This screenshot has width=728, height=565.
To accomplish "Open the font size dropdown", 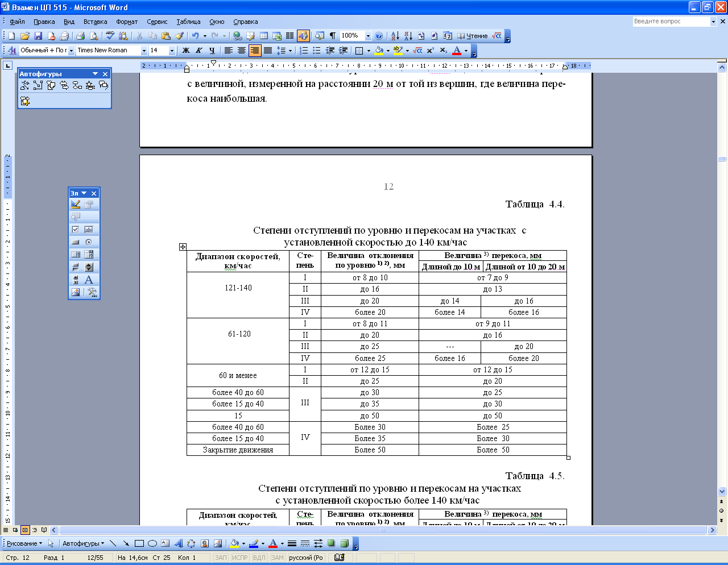I will point(172,51).
